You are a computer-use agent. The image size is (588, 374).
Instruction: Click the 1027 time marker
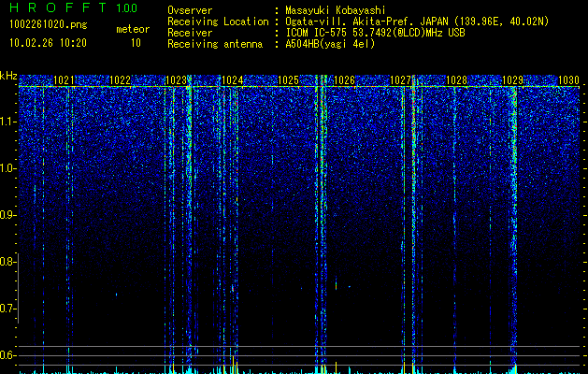pyautogui.click(x=400, y=79)
